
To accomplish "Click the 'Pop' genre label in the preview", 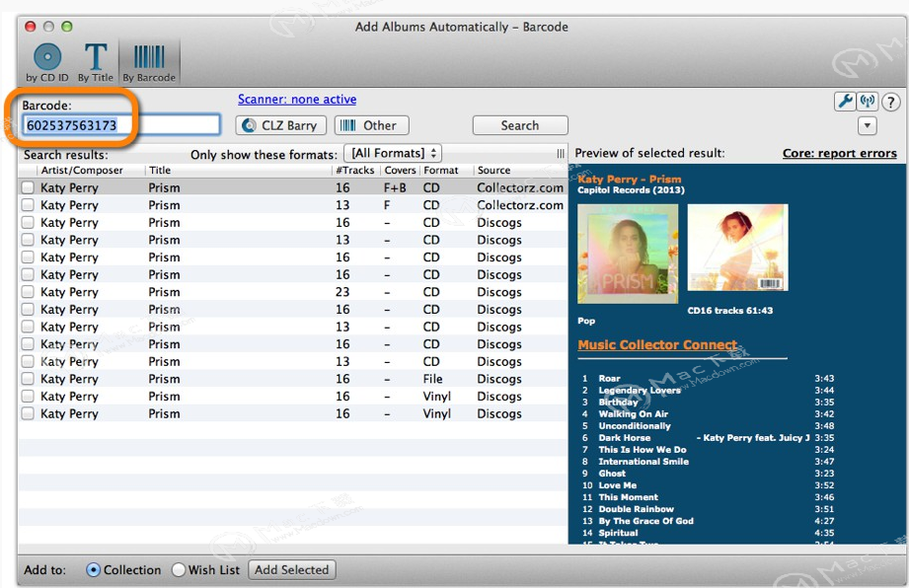I will tap(586, 321).
